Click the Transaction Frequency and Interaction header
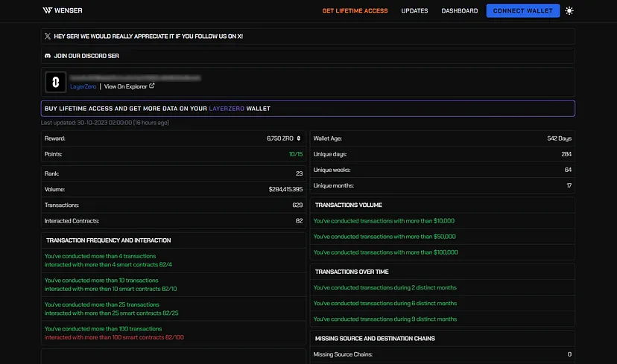This screenshot has height=364, width=617. (108, 240)
